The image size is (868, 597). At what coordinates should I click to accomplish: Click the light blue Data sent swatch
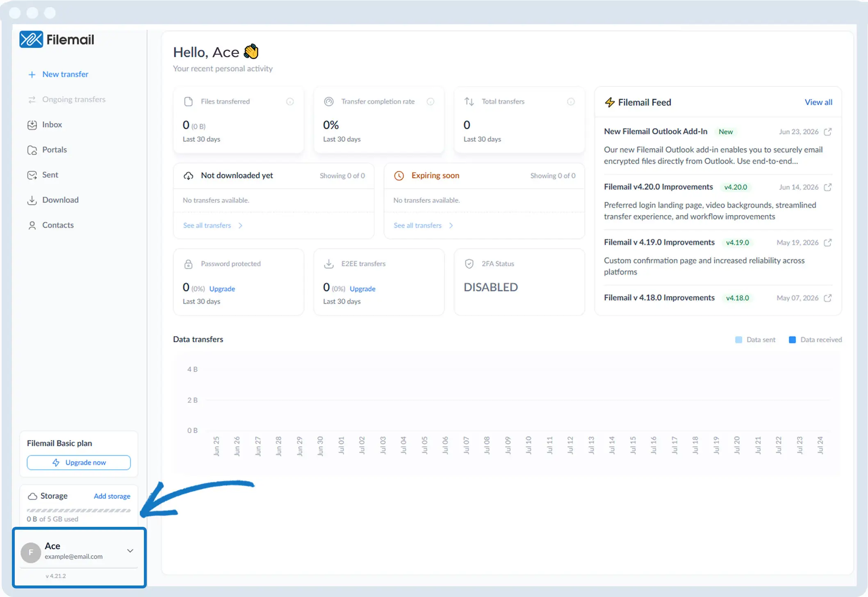click(738, 340)
